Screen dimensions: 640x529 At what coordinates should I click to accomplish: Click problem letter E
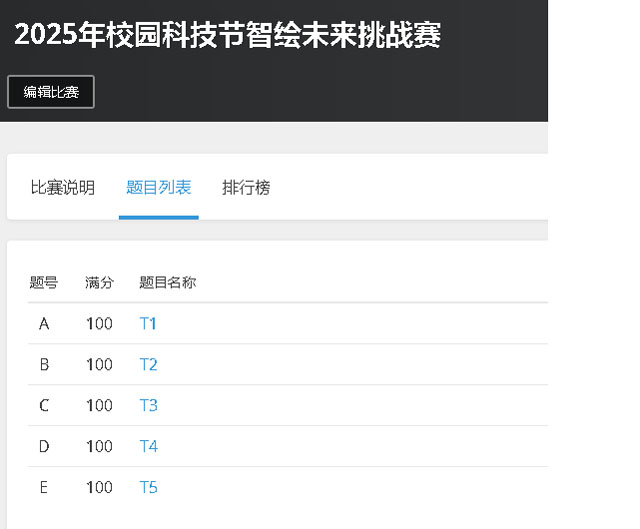(44, 487)
